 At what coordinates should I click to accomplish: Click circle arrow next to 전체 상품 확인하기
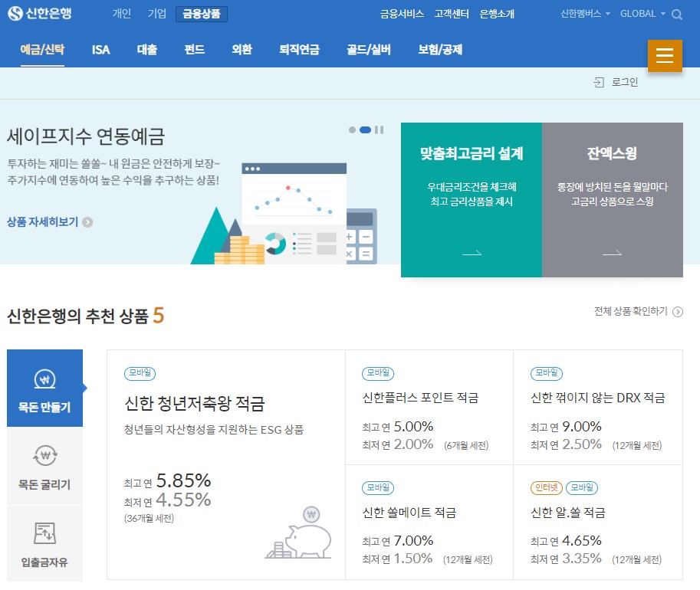pyautogui.click(x=678, y=312)
